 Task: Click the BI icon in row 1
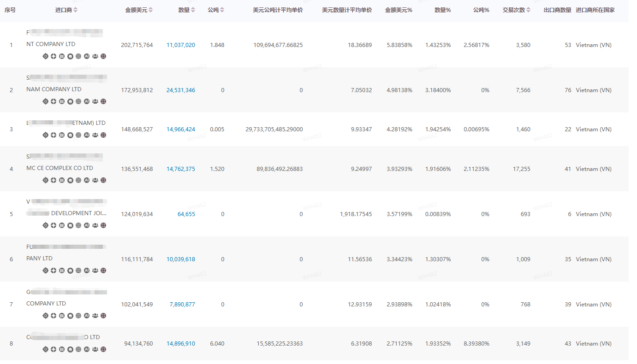62,56
